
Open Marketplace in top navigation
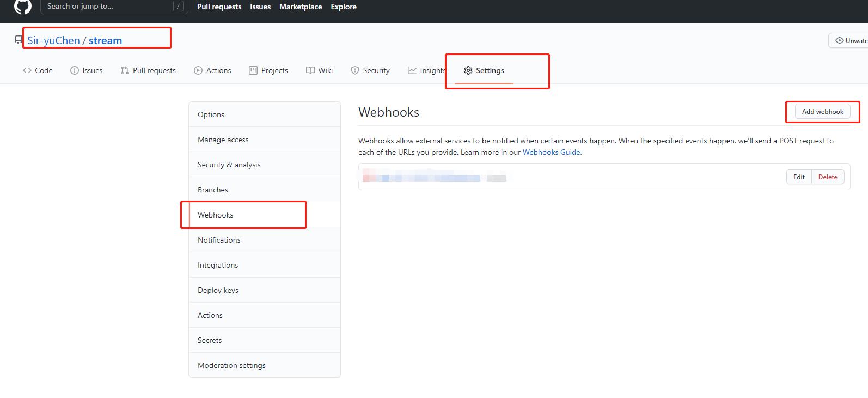click(301, 7)
